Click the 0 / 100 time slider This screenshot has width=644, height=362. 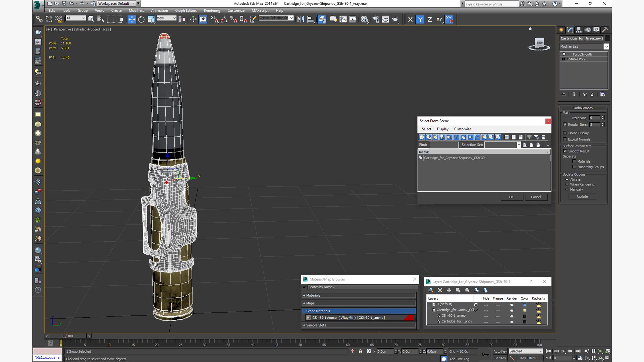tap(67, 336)
